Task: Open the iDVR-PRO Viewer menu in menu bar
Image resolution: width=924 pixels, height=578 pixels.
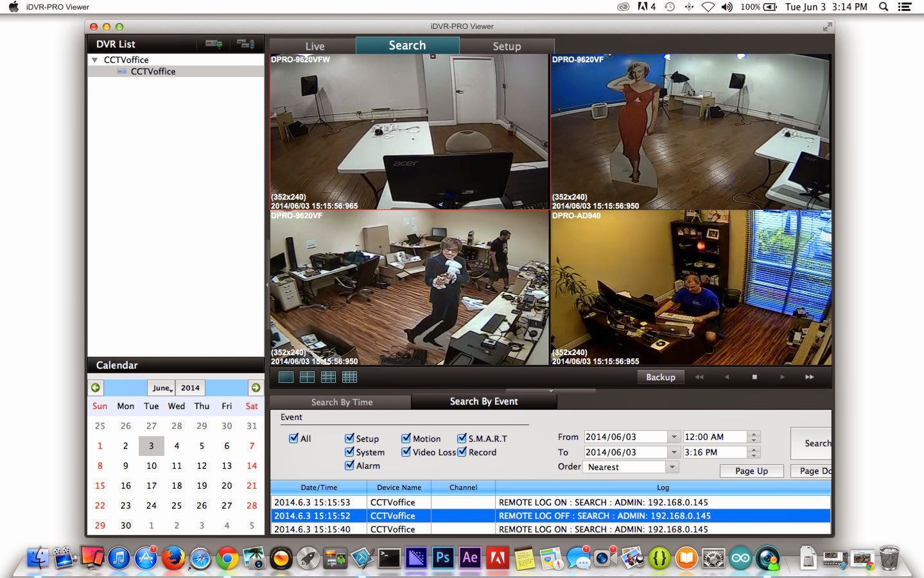Action: tap(58, 7)
